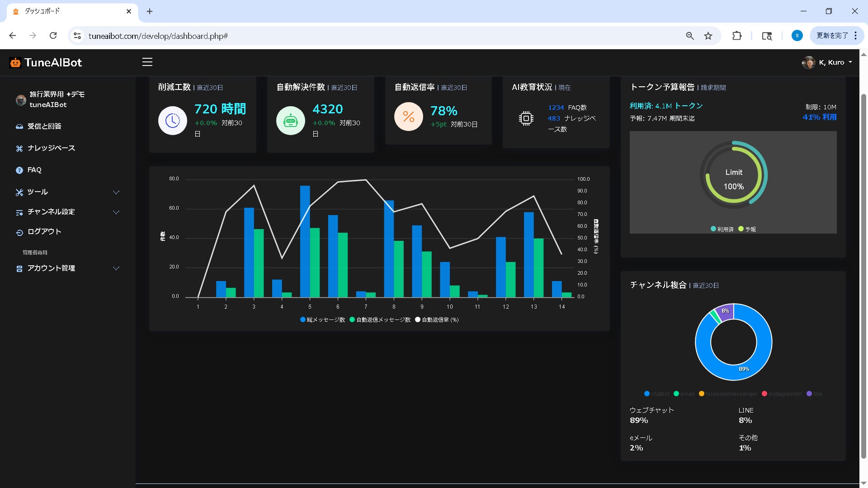
Task: Click the chip icon in the AI教育状況 card
Action: (526, 118)
